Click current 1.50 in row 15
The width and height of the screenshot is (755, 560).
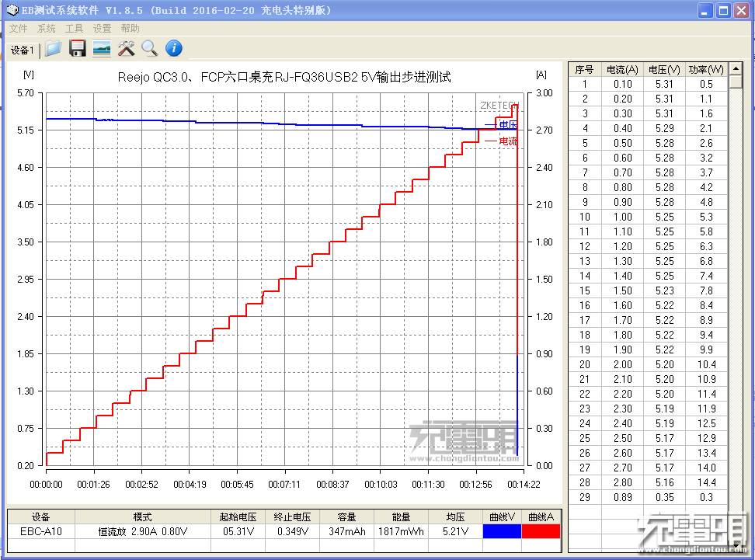(x=623, y=290)
